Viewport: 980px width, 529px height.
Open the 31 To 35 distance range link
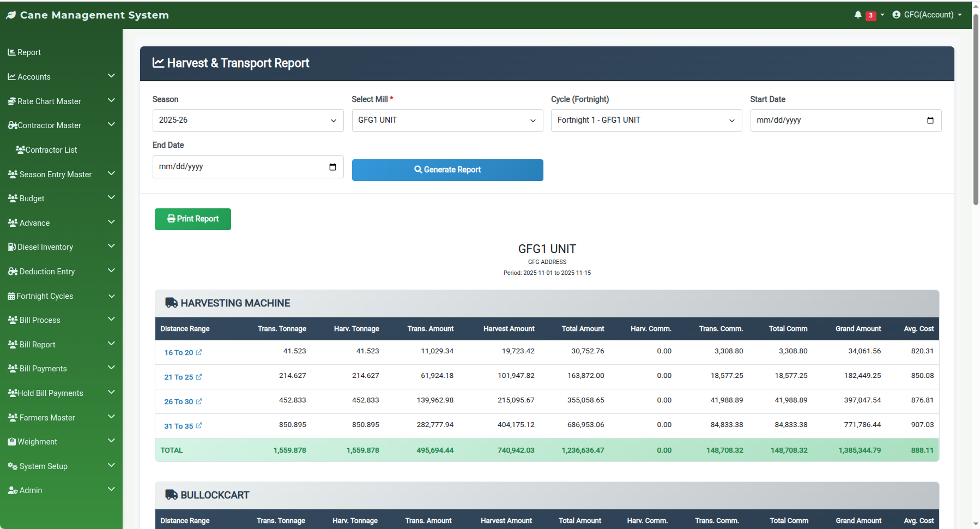[x=183, y=426]
